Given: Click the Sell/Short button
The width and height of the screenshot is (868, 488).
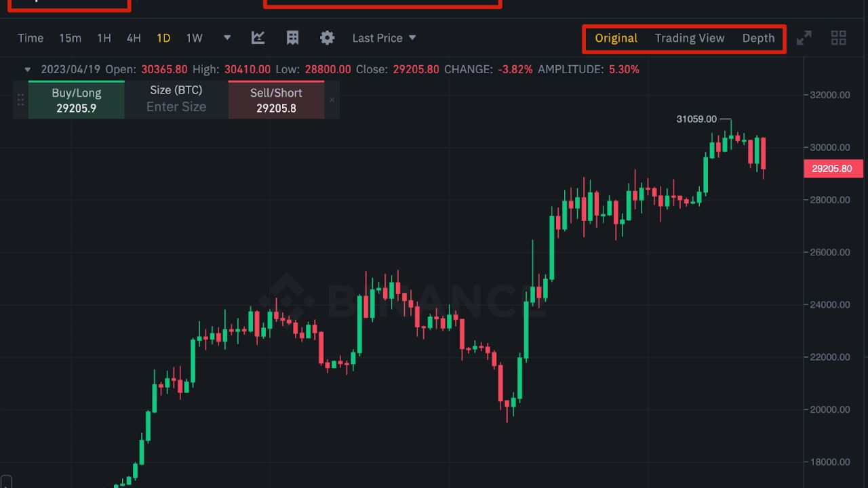Looking at the screenshot, I should [x=275, y=99].
